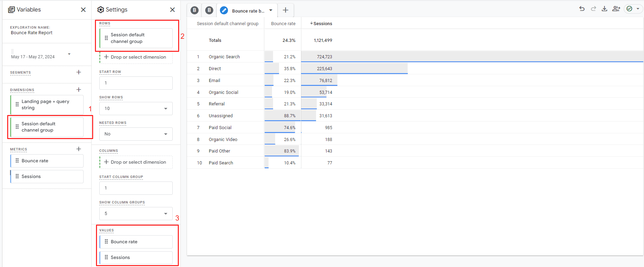Select Landing page + query string dimension

click(47, 105)
